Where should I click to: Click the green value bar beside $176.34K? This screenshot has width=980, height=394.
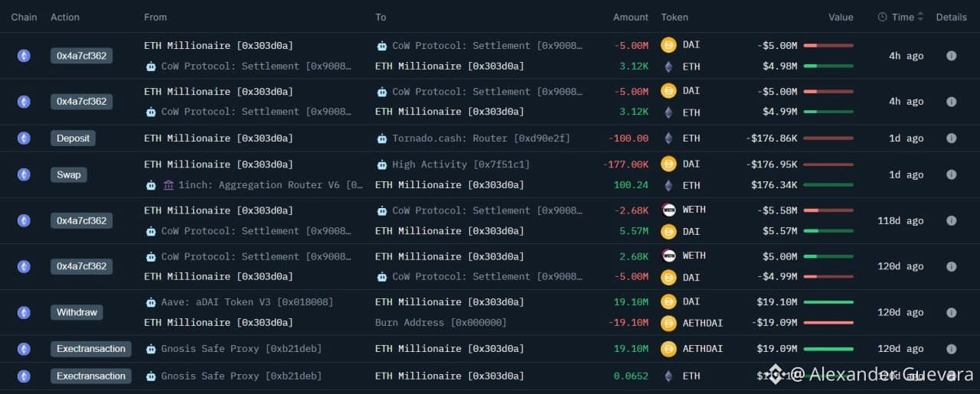point(828,185)
